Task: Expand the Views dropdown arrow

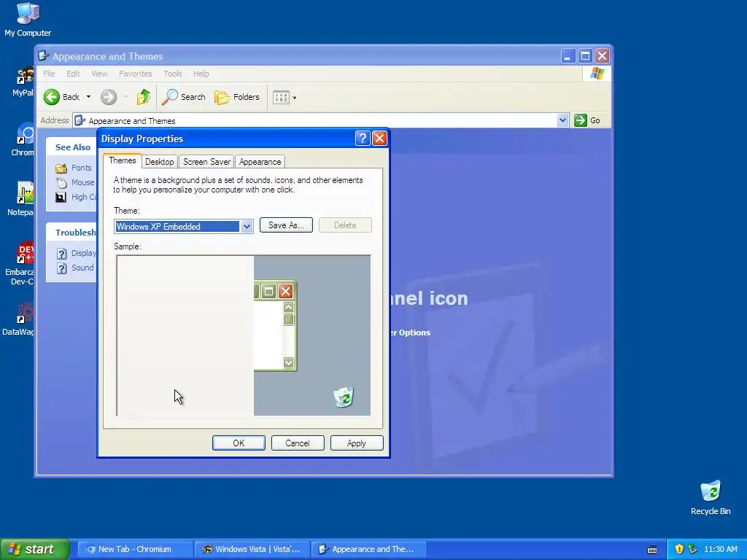Action: coord(295,98)
